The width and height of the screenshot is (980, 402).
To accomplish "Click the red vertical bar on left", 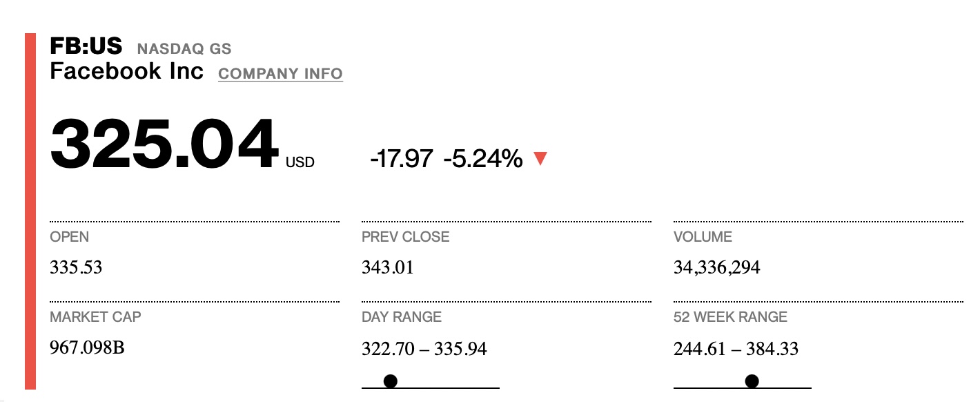I will click(x=30, y=211).
